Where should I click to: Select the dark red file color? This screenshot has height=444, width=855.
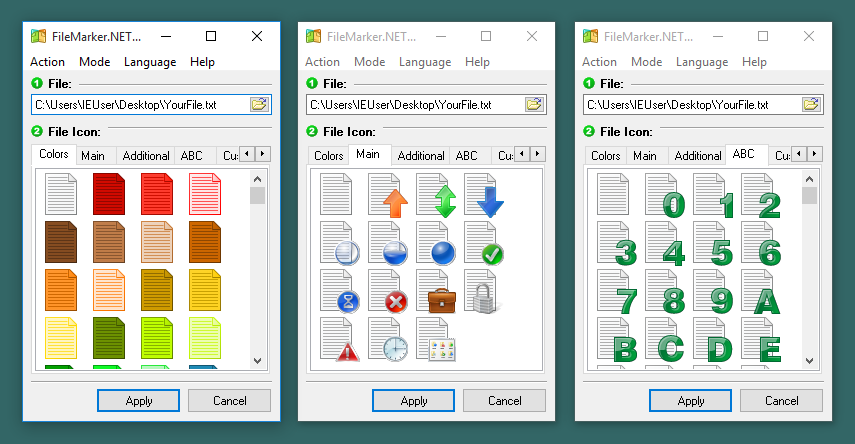click(109, 194)
